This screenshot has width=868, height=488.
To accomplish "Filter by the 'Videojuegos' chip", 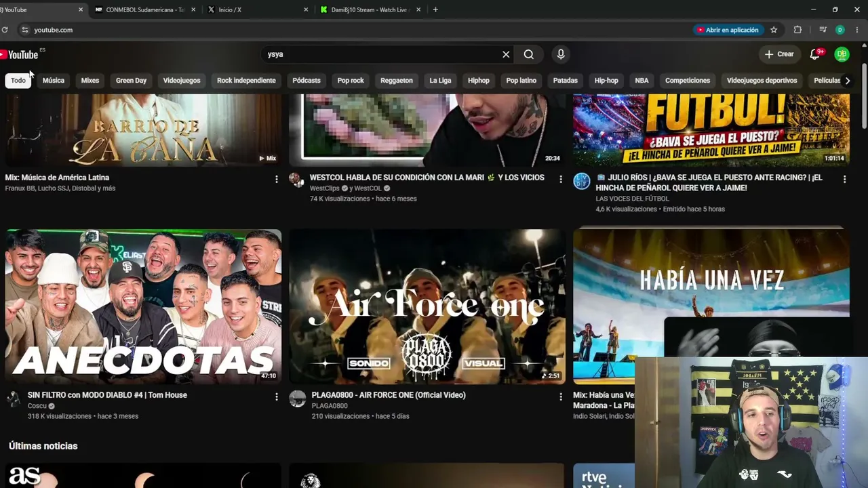I will (182, 81).
